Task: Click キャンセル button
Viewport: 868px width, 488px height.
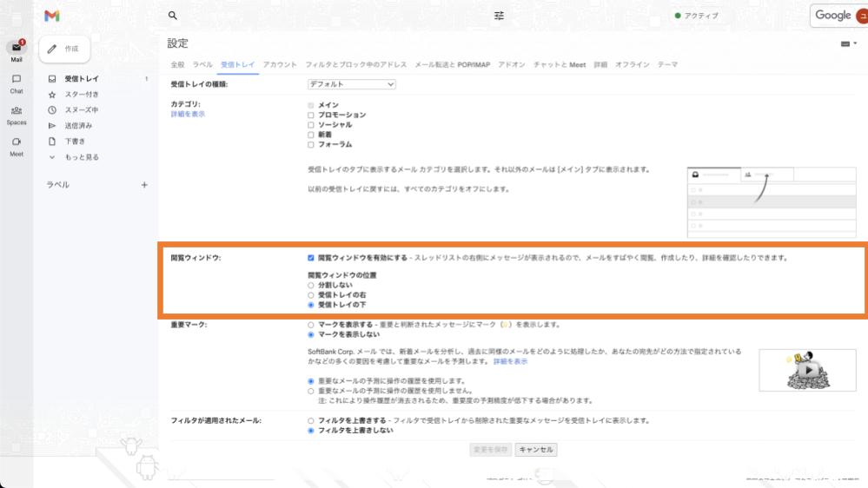Action: pyautogui.click(x=536, y=450)
